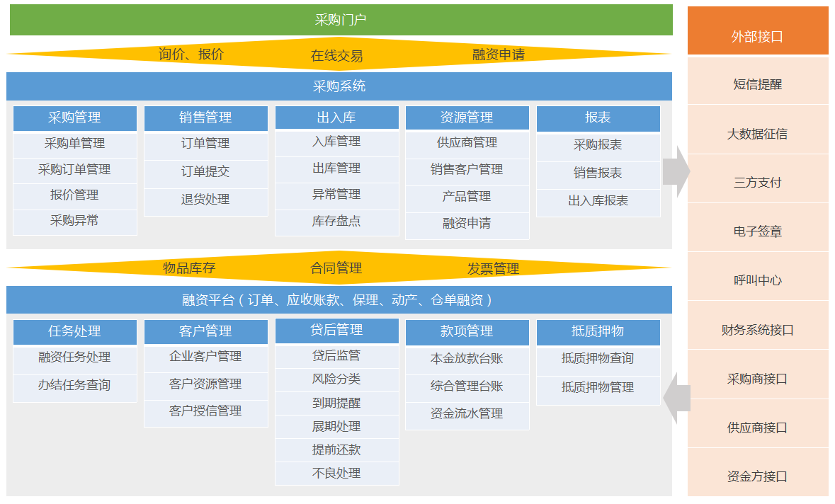Select 合同管理 on the yellow band
This screenshot has width=835, height=504.
pyautogui.click(x=336, y=268)
